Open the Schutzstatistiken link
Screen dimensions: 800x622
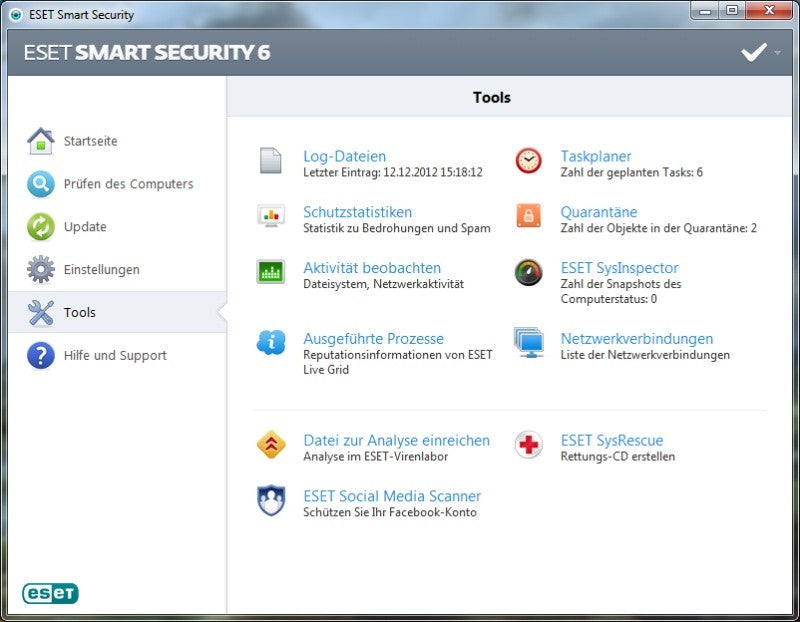357,212
